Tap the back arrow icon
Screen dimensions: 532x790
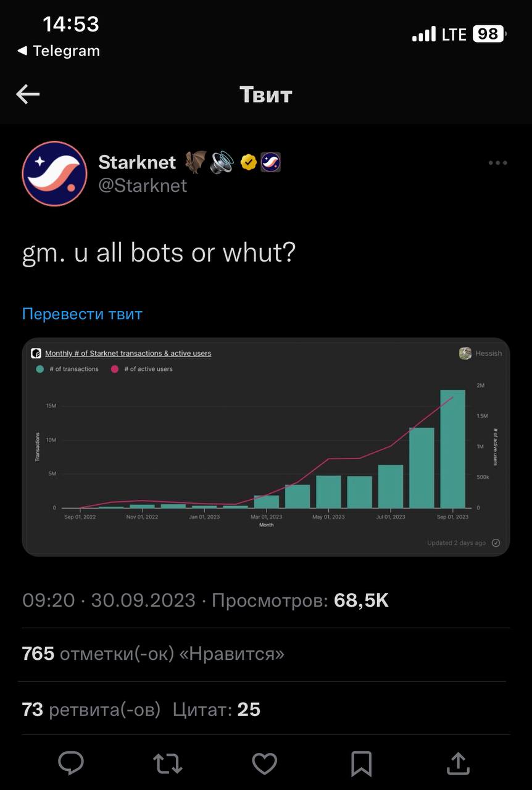(x=28, y=94)
